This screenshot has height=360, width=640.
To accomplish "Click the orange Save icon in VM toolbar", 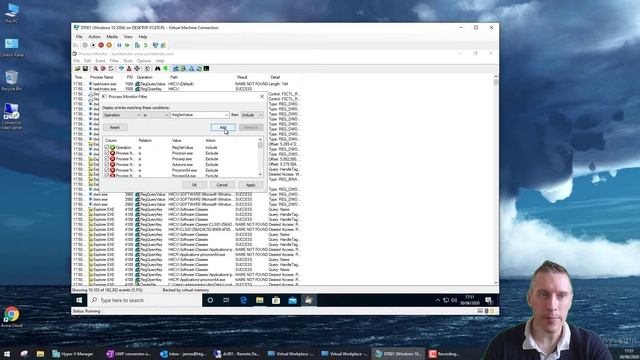I will pyautogui.click(x=109, y=45).
